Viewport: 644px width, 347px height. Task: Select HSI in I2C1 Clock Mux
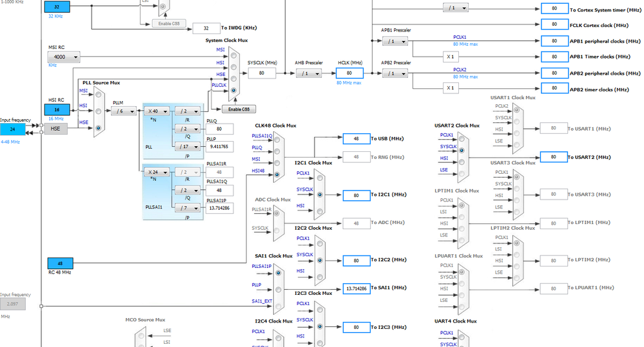click(x=320, y=211)
